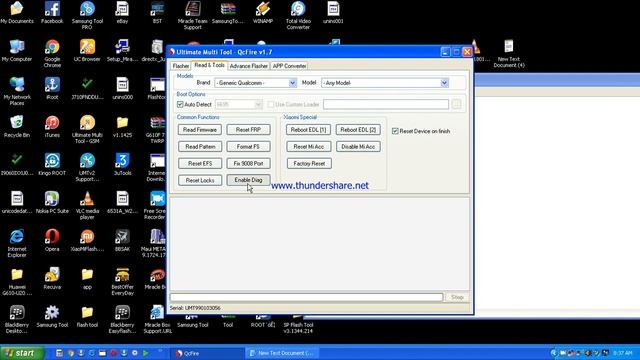640x360 pixels.
Task: Click the Reset Mi Acc button
Action: pyautogui.click(x=309, y=147)
